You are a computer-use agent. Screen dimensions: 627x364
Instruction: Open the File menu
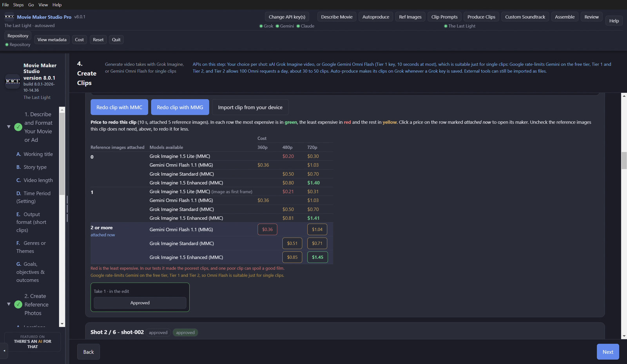5,5
